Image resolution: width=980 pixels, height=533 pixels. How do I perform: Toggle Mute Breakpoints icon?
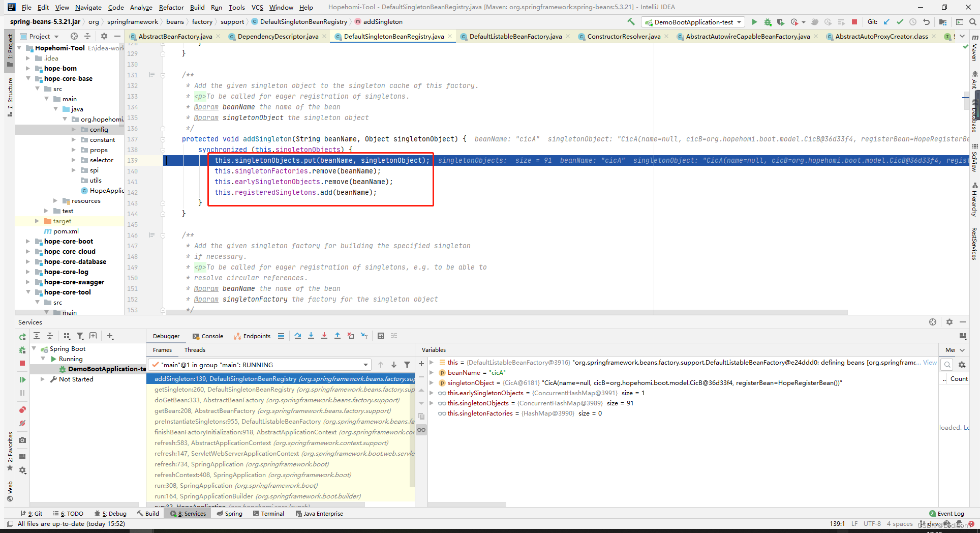(22, 423)
